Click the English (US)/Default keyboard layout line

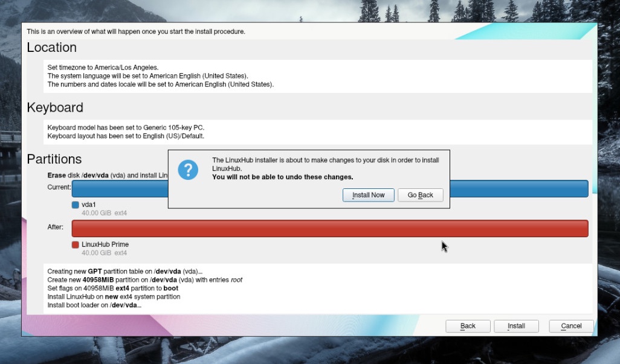coord(126,136)
